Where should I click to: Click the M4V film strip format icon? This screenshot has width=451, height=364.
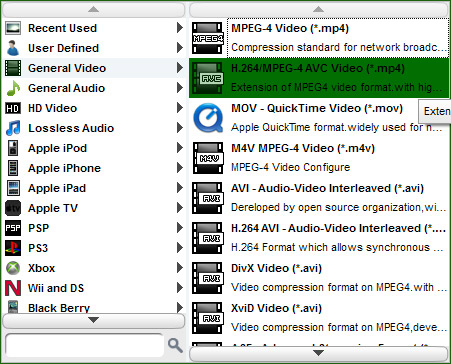[x=208, y=158]
